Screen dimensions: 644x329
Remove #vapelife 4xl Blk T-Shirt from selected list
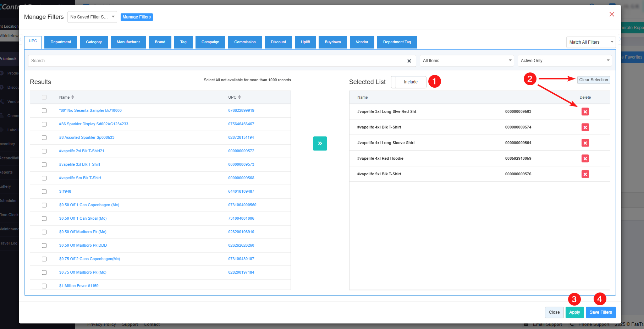(585, 127)
